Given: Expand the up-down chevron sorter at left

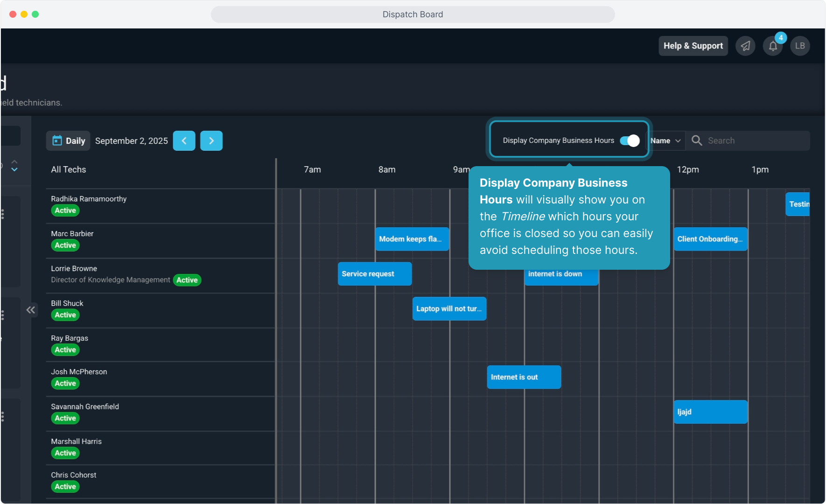Looking at the screenshot, I should click(14, 166).
